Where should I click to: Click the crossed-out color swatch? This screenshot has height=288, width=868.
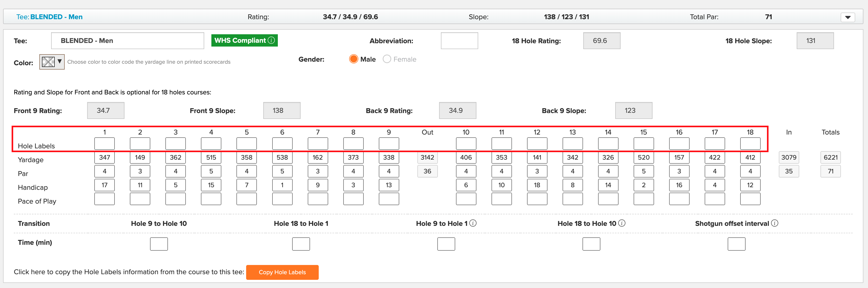pos(48,62)
